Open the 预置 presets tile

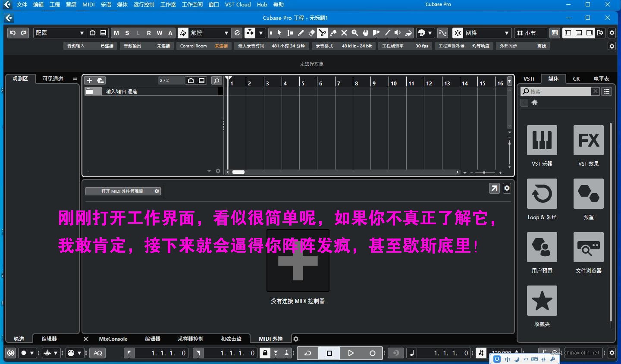[x=589, y=194]
